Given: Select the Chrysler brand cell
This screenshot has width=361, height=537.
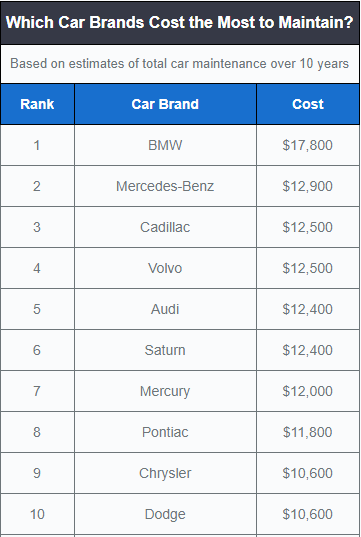Looking at the screenshot, I should click(x=165, y=473).
